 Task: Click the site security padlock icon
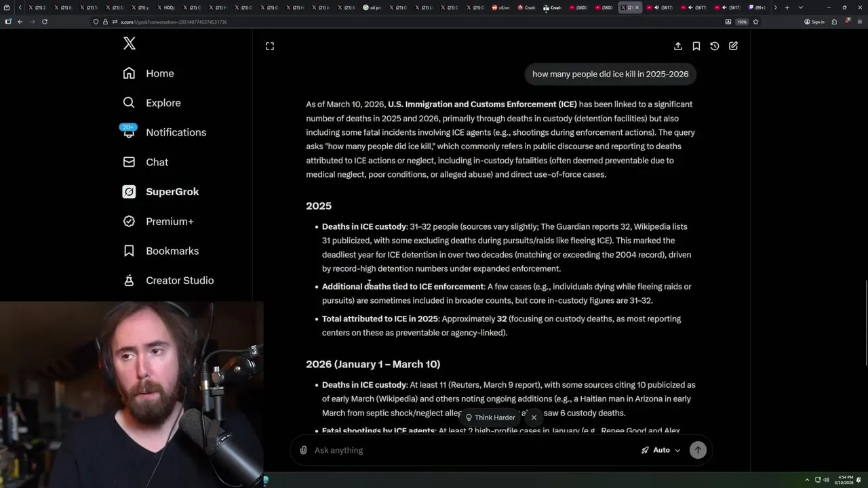105,22
